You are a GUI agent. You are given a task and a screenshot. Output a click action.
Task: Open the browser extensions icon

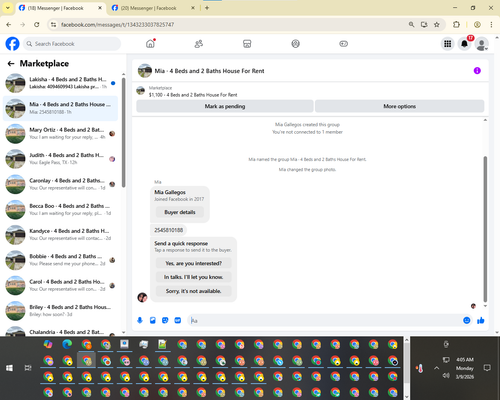coord(456,24)
